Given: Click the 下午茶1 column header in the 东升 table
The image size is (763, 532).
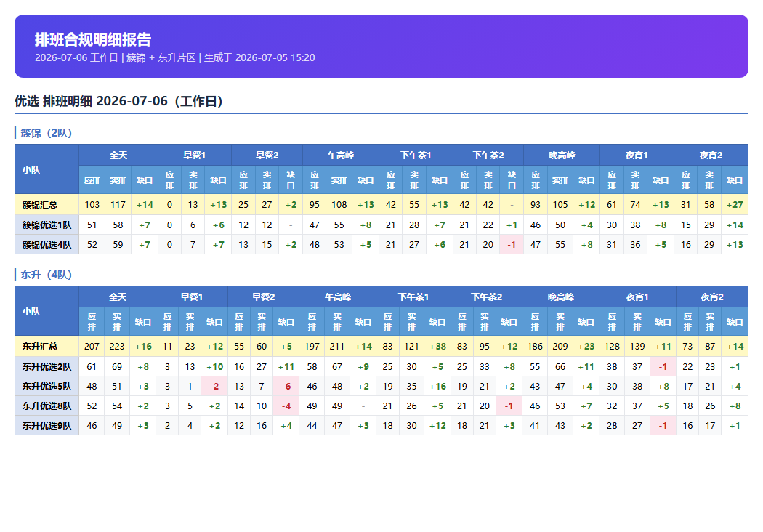Looking at the screenshot, I should (x=413, y=297).
